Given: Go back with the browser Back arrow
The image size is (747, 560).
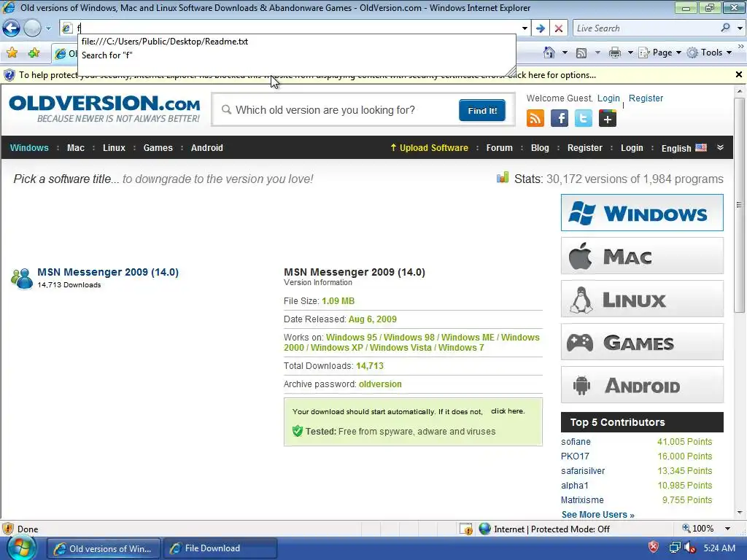Looking at the screenshot, I should coord(12,28).
